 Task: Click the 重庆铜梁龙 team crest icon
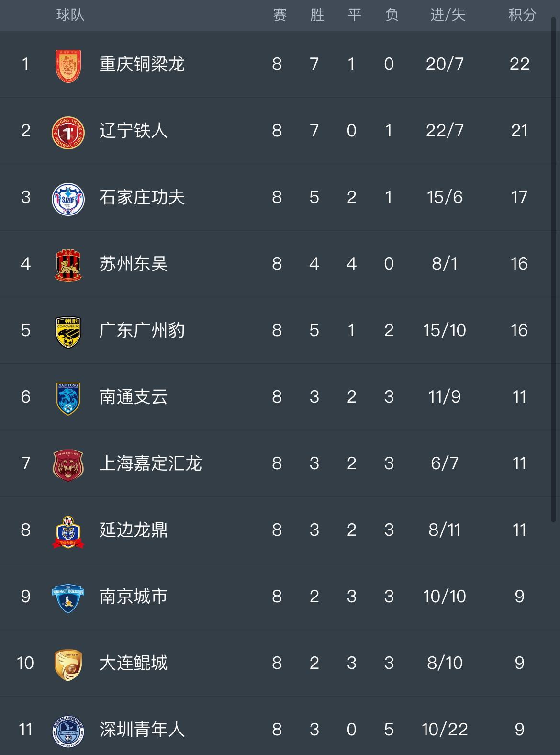[x=68, y=64]
